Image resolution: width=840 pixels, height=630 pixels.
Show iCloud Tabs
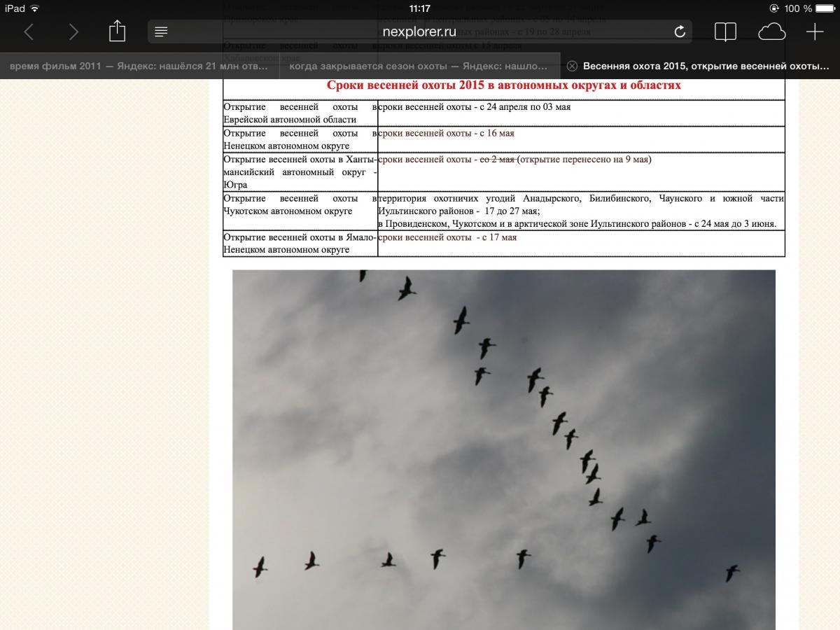[x=771, y=31]
